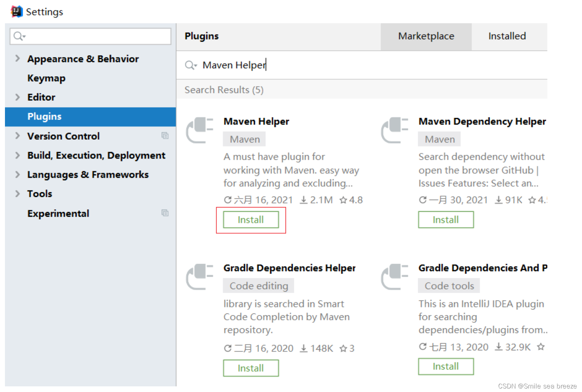Click the copy icon beside Experimental
Screen dimensions: 582x392
pyautogui.click(x=165, y=213)
